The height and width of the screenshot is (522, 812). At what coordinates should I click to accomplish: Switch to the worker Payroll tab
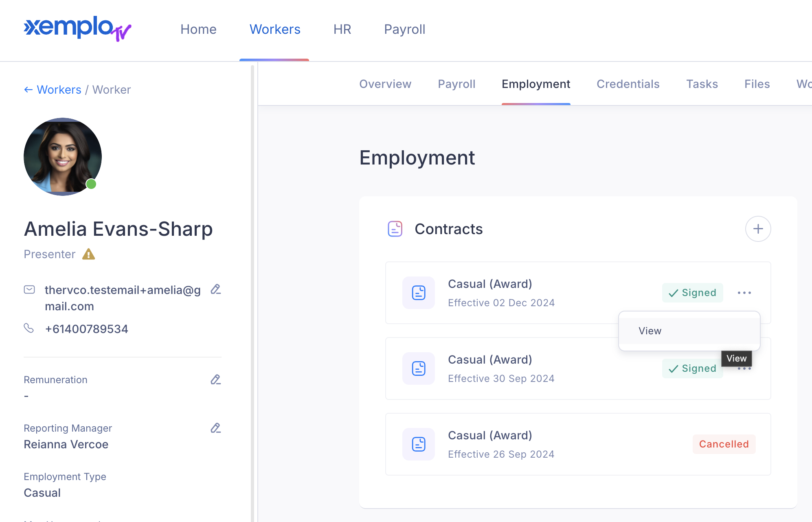point(456,84)
